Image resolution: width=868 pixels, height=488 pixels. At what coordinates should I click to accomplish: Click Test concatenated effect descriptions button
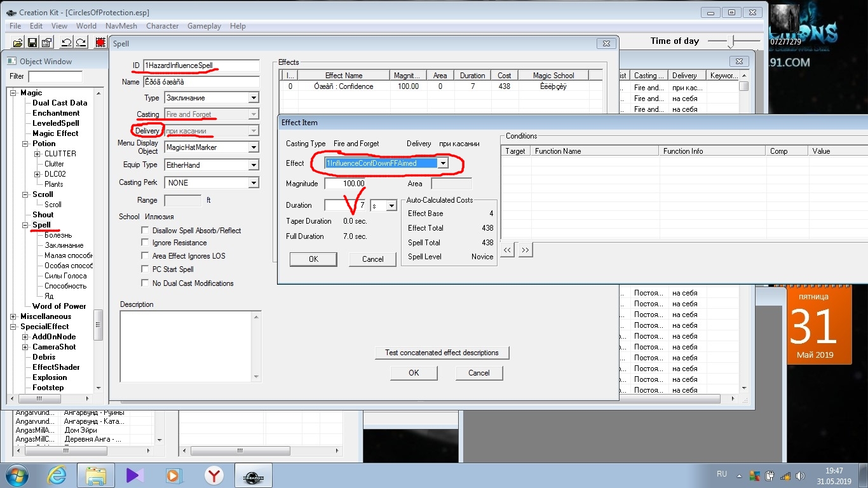coord(442,353)
